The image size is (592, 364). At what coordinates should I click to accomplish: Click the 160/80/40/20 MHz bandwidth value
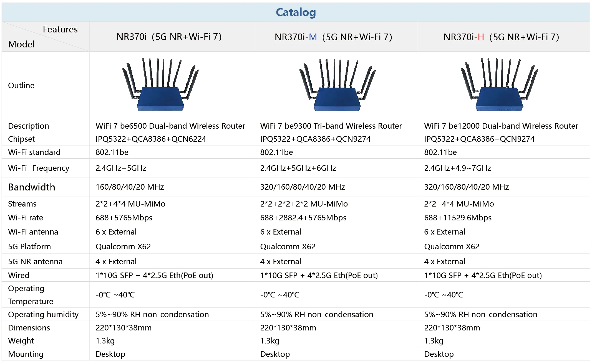tap(130, 187)
